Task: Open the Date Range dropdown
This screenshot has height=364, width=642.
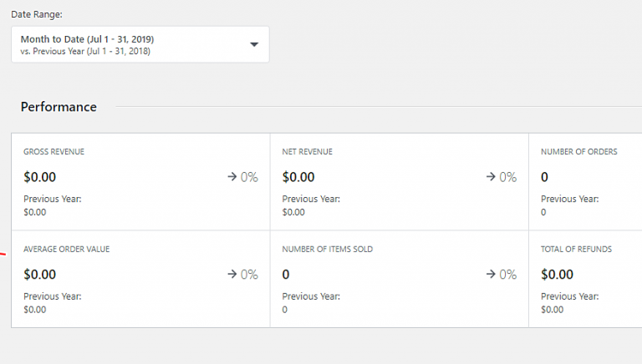Action: click(x=140, y=44)
